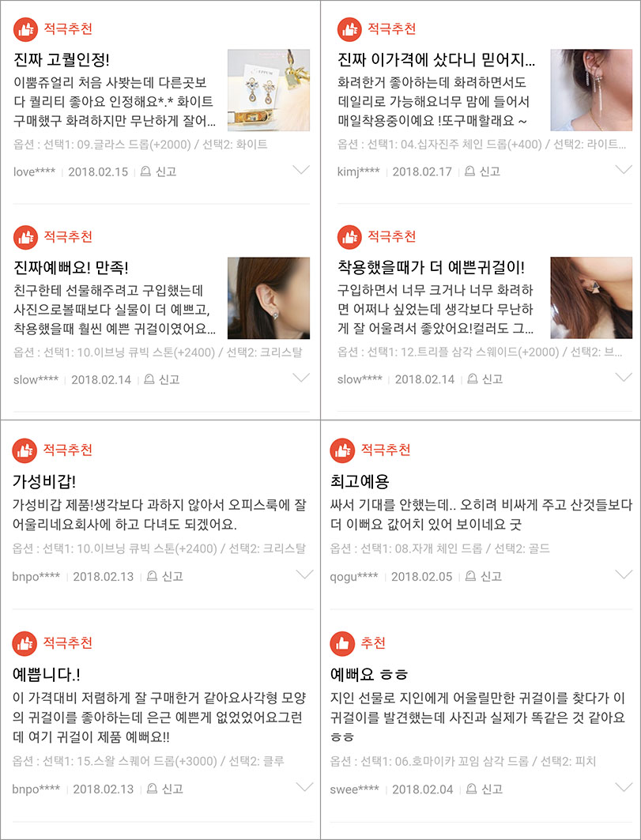Image resolution: width=641 pixels, height=840 pixels.
Task: Click the siren icon on swee**** review
Action: [472, 789]
